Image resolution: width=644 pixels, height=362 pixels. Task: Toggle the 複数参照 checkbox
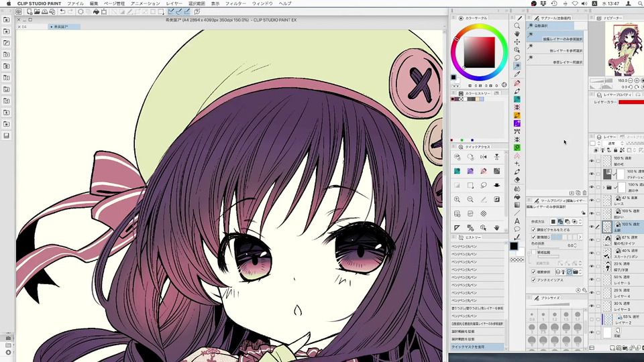[x=534, y=272]
